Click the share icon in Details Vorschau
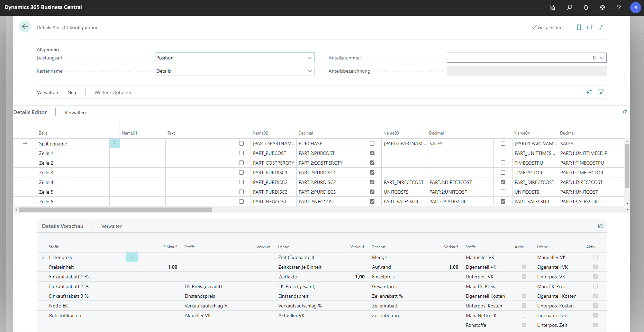Viewport: 644px width, 332px height. click(x=601, y=226)
